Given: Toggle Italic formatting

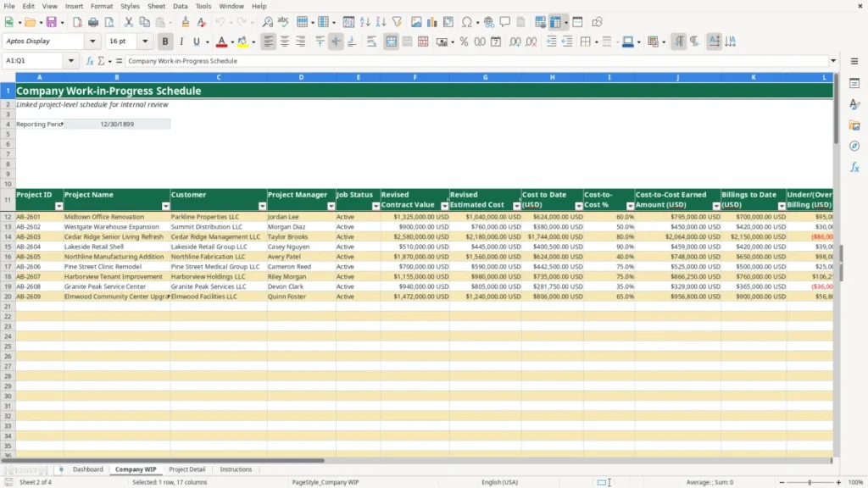Looking at the screenshot, I should tap(181, 42).
